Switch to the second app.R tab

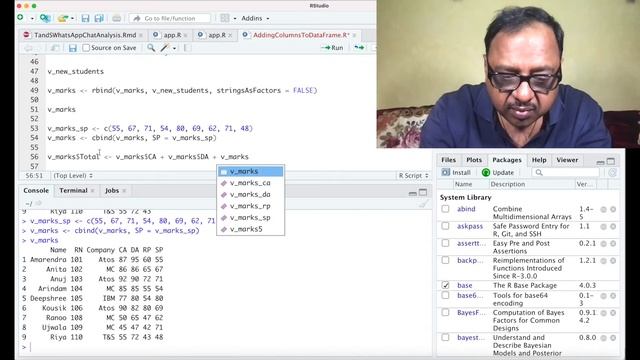pyautogui.click(x=217, y=35)
